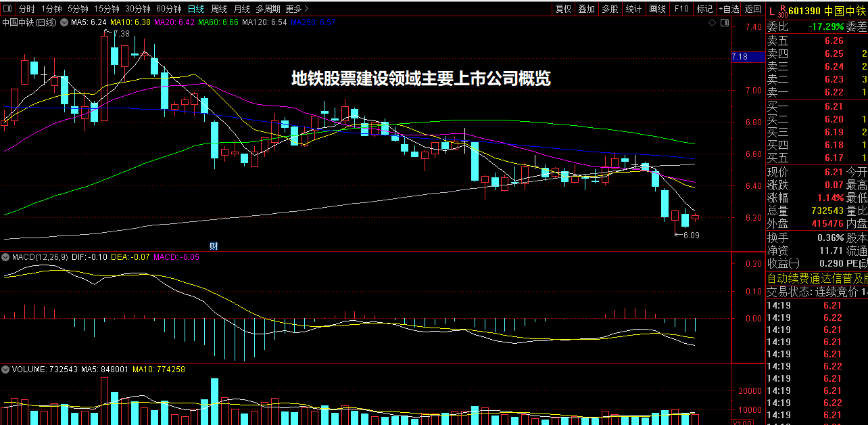
Task: Click the blue MA250: 6.57 label
Action: coord(313,23)
